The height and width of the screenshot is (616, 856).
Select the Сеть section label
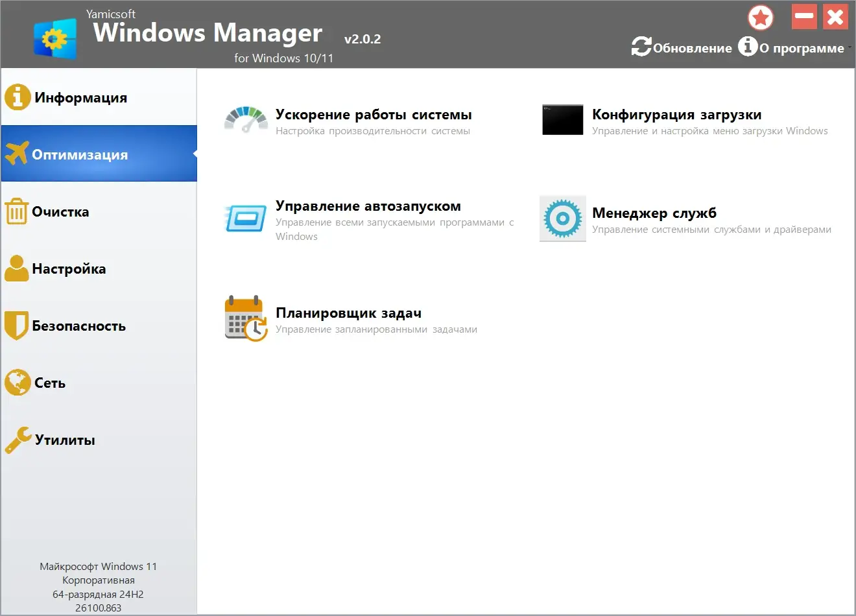[x=50, y=383]
